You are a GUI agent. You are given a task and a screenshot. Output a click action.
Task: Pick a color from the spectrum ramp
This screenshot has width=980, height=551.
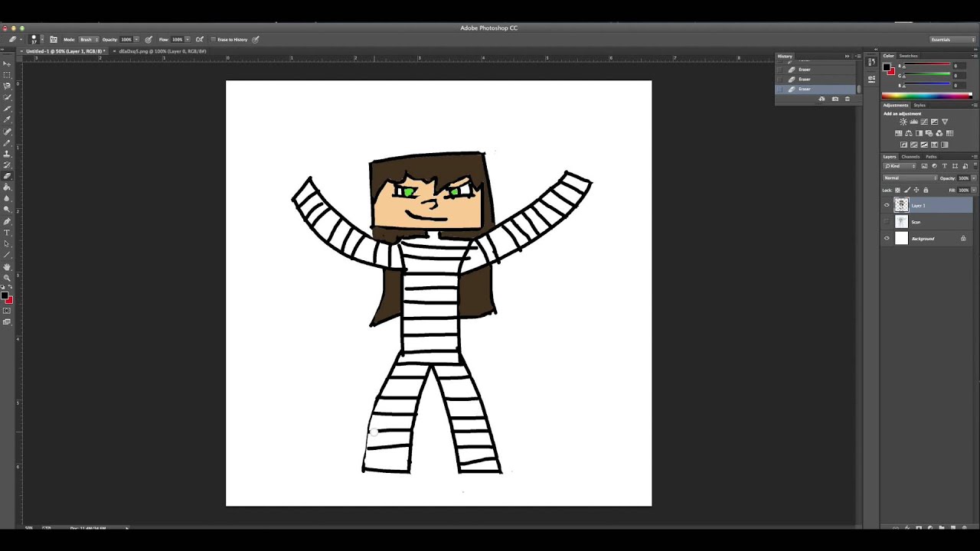(926, 96)
